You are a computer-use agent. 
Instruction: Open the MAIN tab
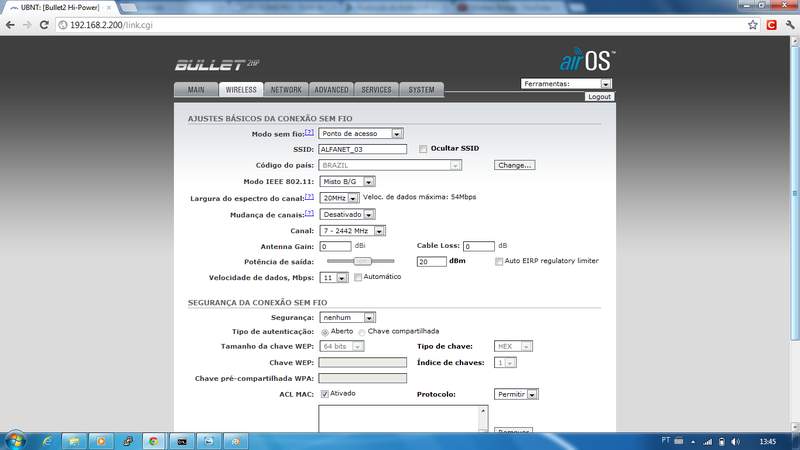tap(196, 89)
